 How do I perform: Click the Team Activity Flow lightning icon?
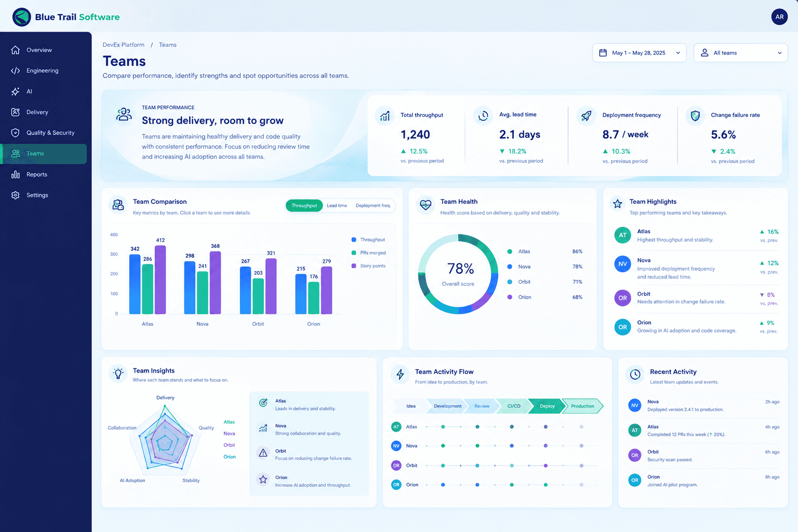[400, 374]
